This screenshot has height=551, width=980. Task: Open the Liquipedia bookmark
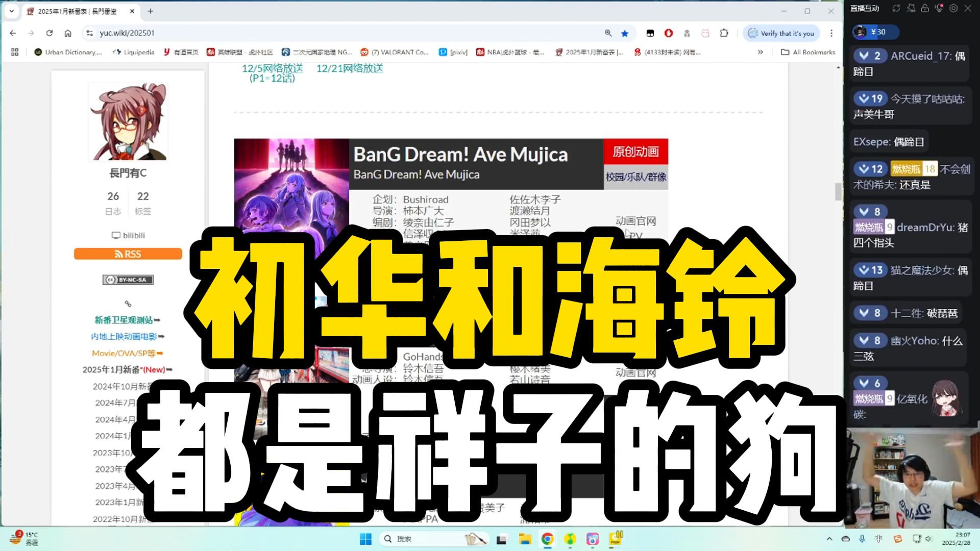pos(134,52)
